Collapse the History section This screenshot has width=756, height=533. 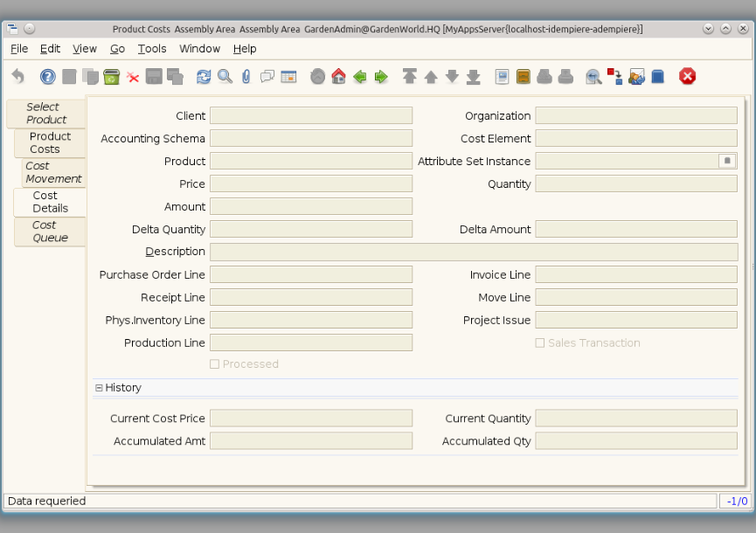click(99, 387)
